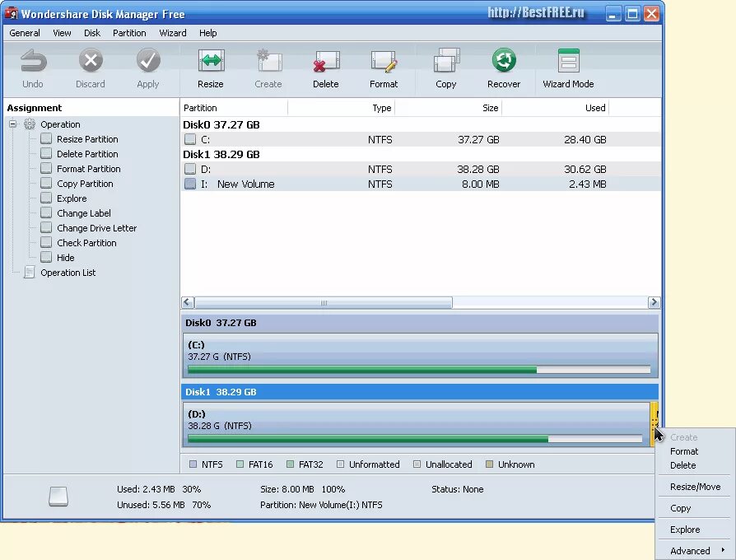Click the horizontal scrollbar thumb
736x560 pixels.
(324, 302)
